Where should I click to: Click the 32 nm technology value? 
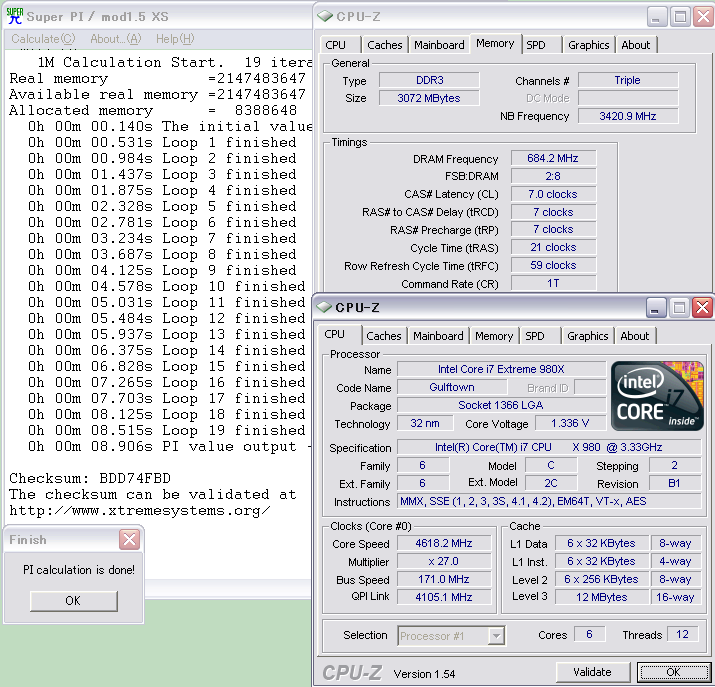coord(425,423)
